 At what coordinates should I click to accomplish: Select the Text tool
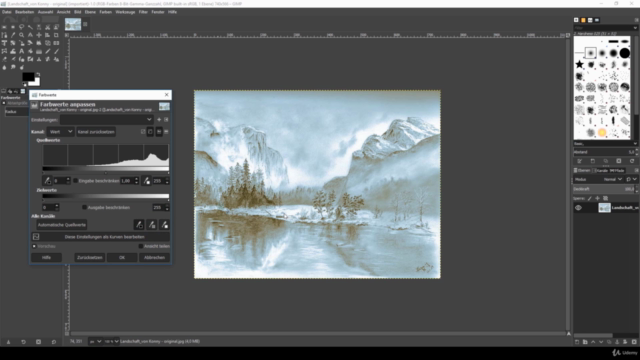(21, 51)
